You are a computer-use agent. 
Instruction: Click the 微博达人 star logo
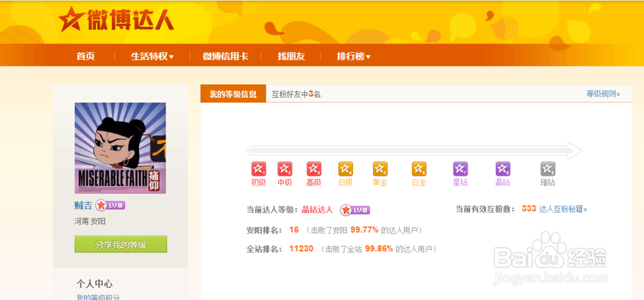tap(116, 20)
